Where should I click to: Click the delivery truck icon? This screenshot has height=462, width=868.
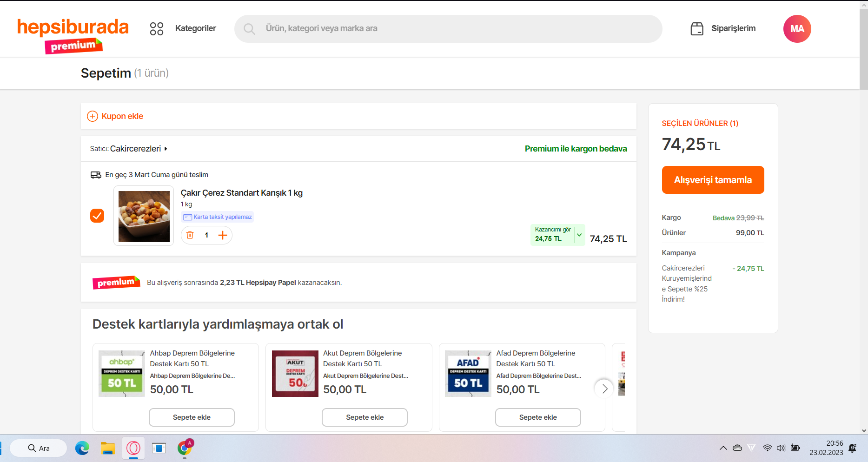pyautogui.click(x=96, y=175)
